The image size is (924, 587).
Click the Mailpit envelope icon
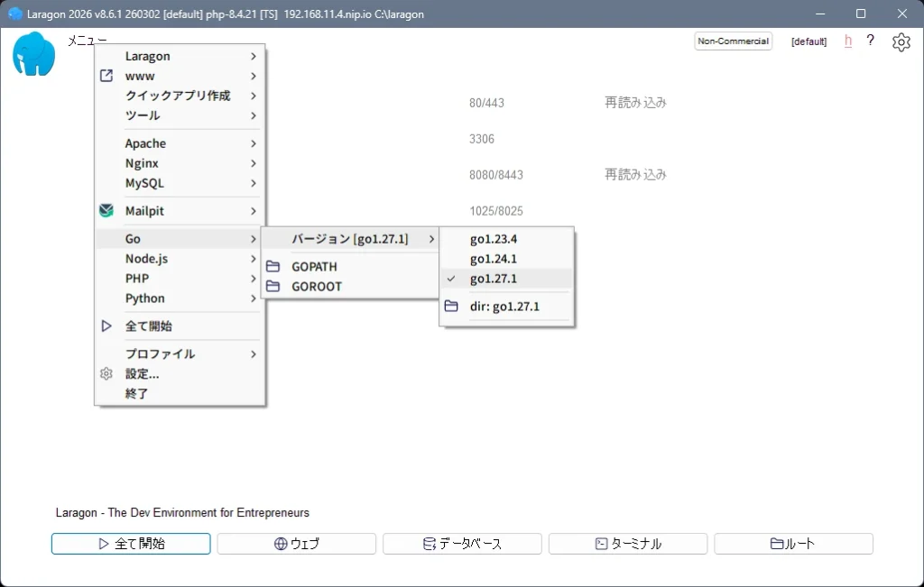tap(106, 211)
